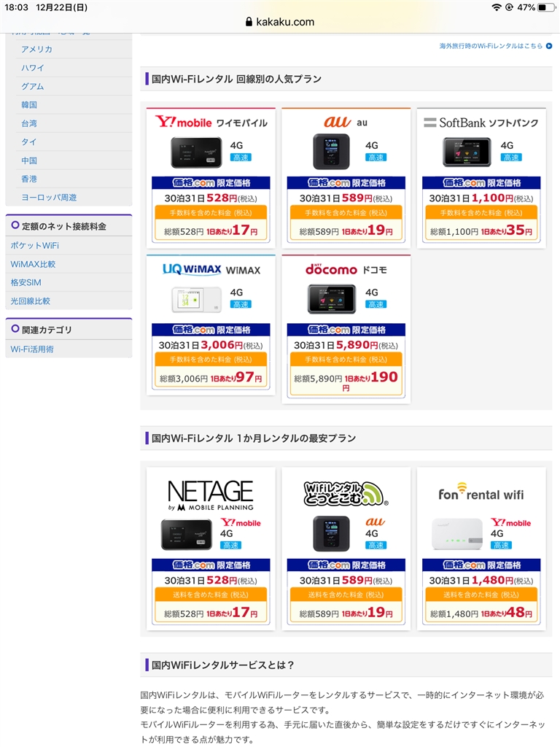The image size is (560, 747).
Task: Tap the 関連カテゴリ section header
Action: (x=69, y=329)
